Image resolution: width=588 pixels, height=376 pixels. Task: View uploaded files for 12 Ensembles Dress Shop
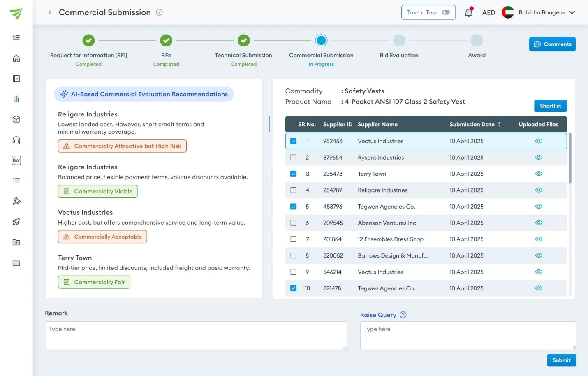(x=539, y=239)
